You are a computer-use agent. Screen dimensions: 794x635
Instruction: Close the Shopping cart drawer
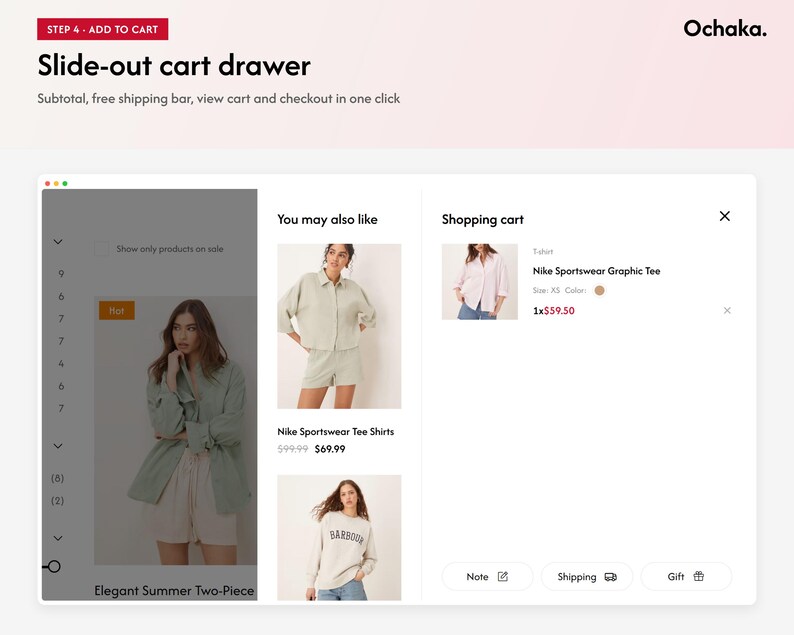[x=725, y=216]
